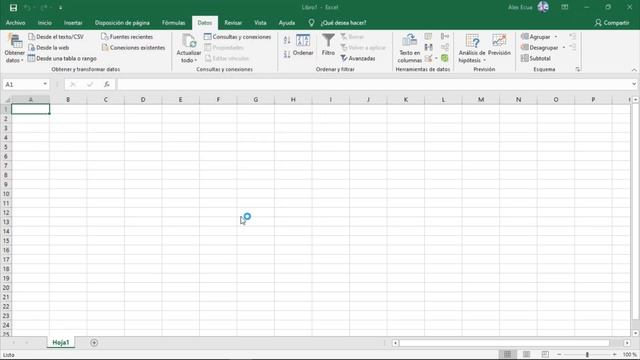
Task: Click the Relleno rápido icon
Action: [x=428, y=36]
